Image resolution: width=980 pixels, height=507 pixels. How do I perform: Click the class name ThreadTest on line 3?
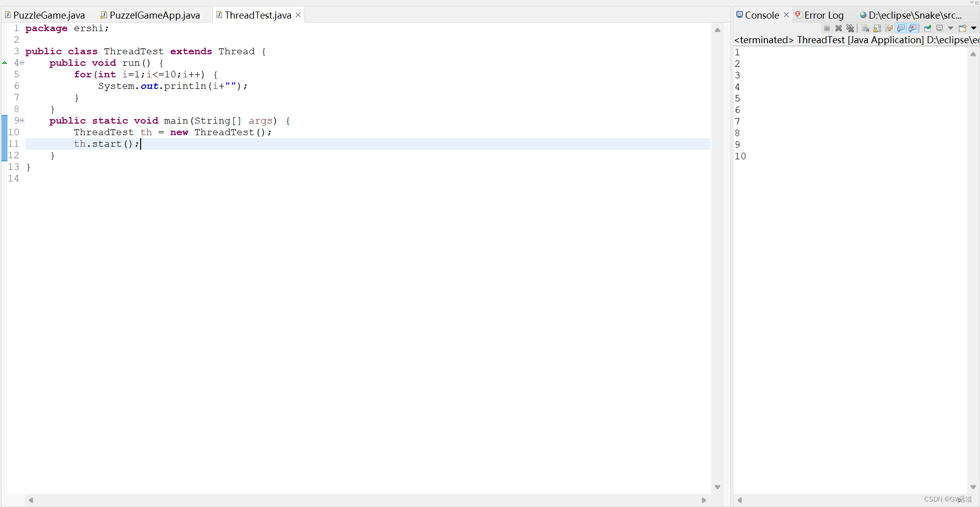click(134, 51)
